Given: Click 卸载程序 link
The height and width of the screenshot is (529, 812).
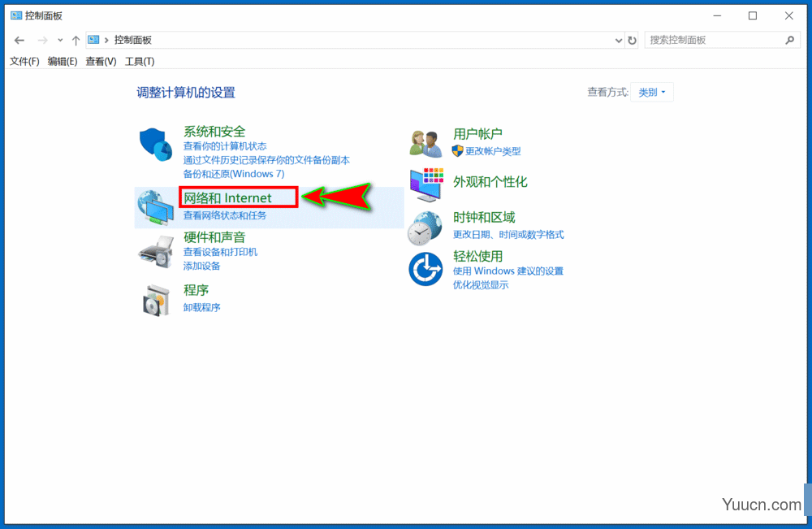Looking at the screenshot, I should pyautogui.click(x=201, y=307).
